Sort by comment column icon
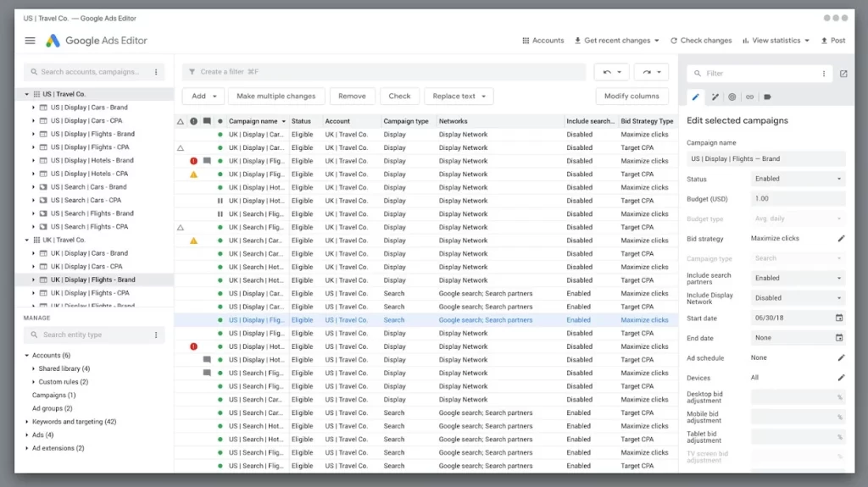Screen dimensions: 868x487 pyautogui.click(x=207, y=121)
